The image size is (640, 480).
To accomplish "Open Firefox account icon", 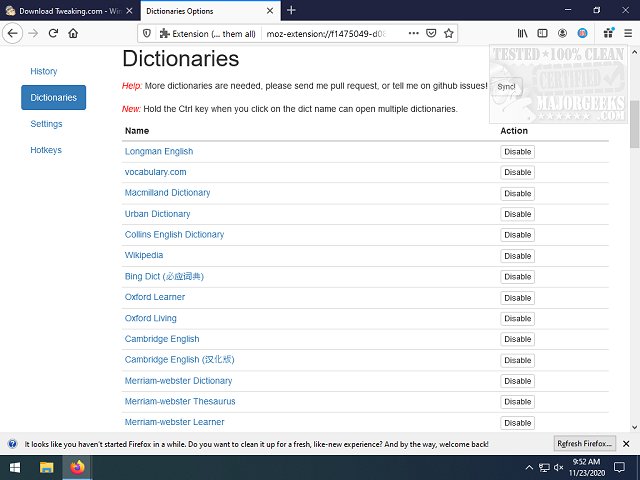I will pyautogui.click(x=562, y=33).
